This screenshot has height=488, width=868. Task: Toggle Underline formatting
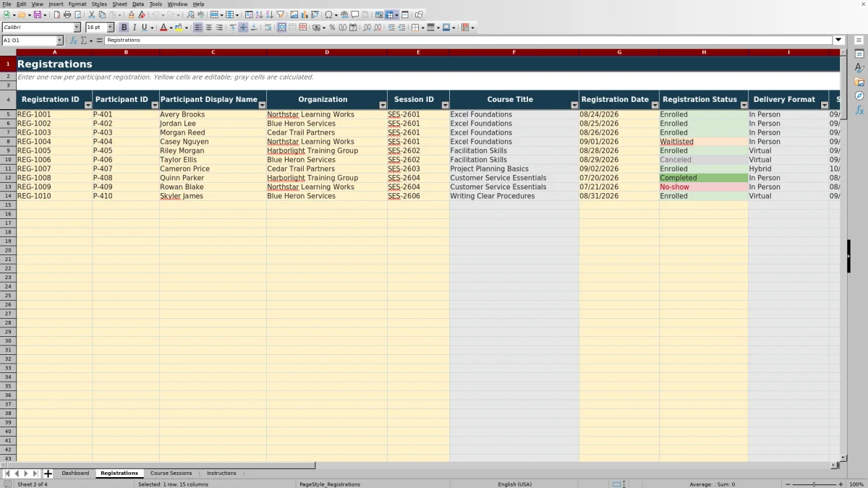pos(144,27)
